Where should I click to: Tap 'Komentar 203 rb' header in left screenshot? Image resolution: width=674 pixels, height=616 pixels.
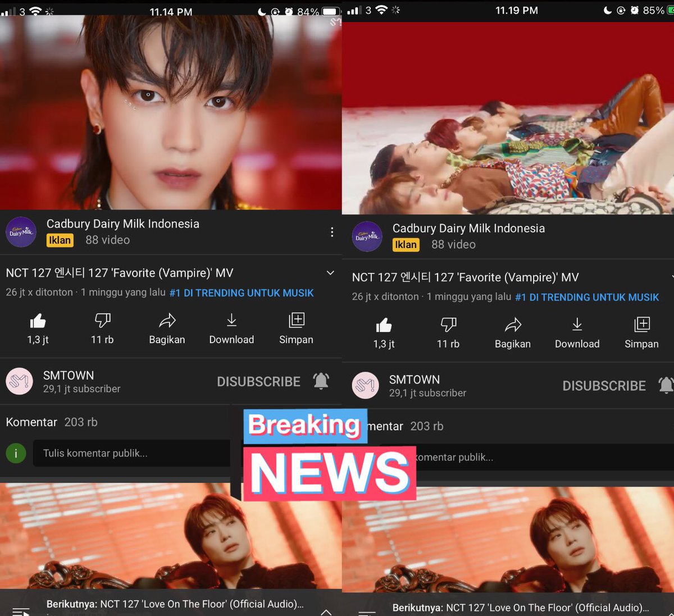click(x=52, y=422)
